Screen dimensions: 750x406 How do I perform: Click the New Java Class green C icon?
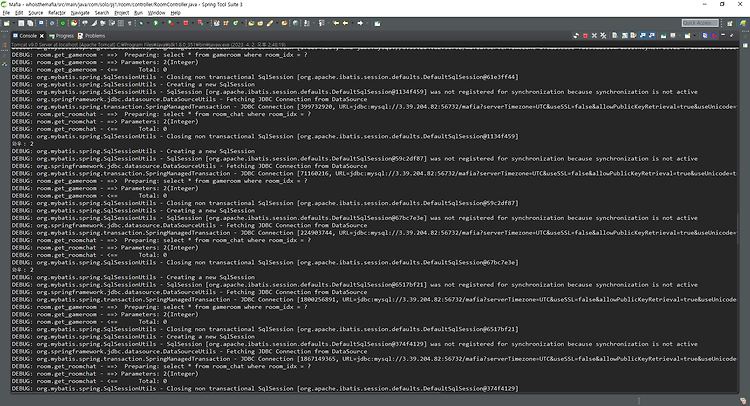coord(235,23)
